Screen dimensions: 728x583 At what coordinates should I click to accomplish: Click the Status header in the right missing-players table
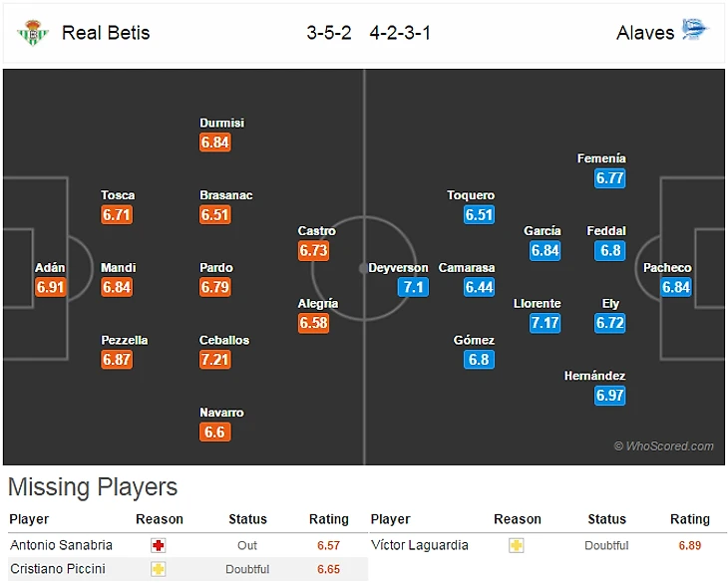tap(606, 519)
